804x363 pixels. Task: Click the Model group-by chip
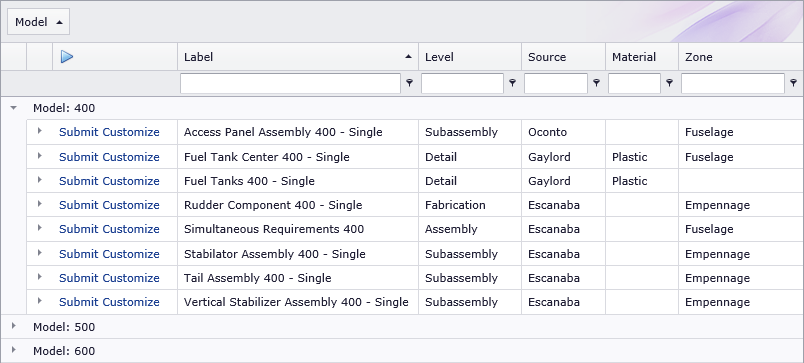(x=38, y=22)
